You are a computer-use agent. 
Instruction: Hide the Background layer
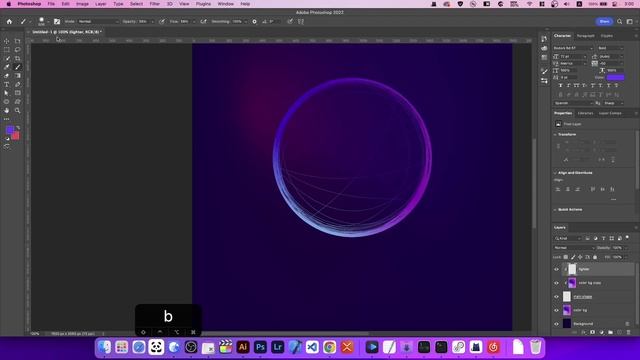(x=556, y=324)
